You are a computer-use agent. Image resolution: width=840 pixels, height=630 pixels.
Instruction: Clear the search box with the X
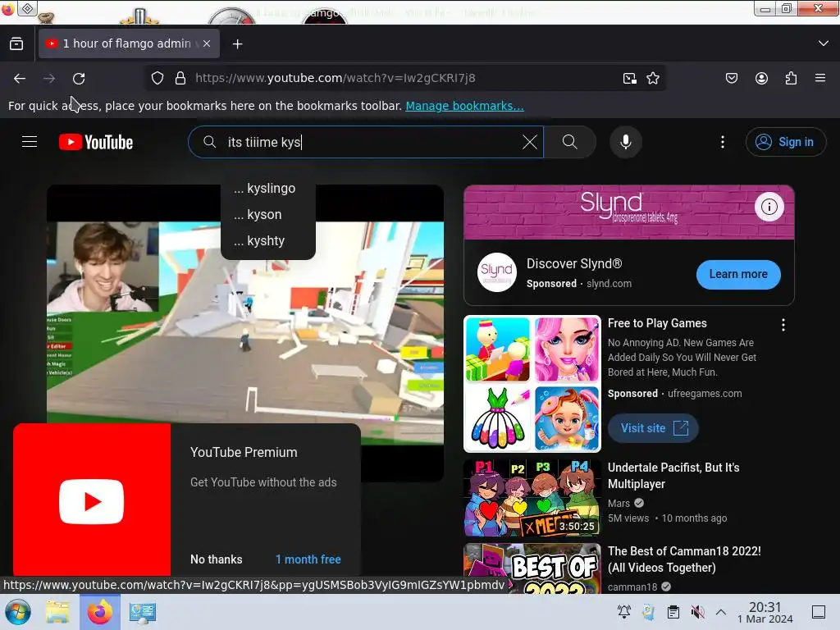(529, 142)
